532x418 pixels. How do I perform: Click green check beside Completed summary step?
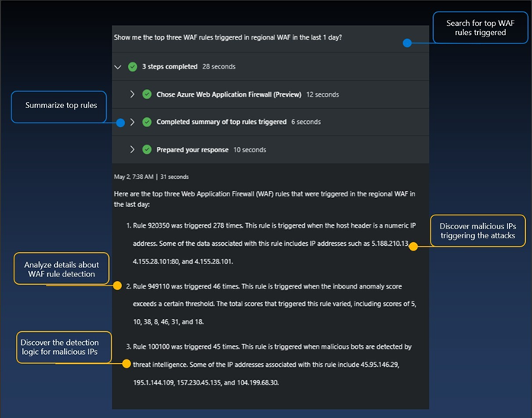(x=147, y=122)
